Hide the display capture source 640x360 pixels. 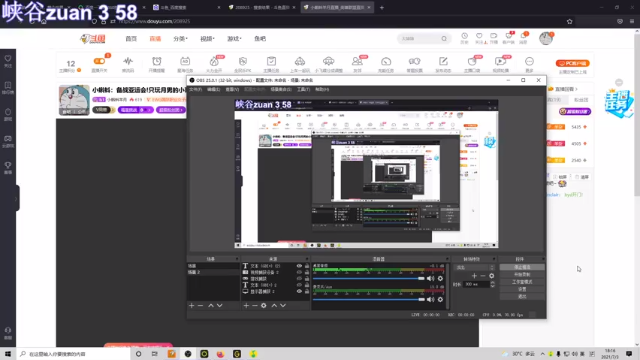[x=299, y=291]
